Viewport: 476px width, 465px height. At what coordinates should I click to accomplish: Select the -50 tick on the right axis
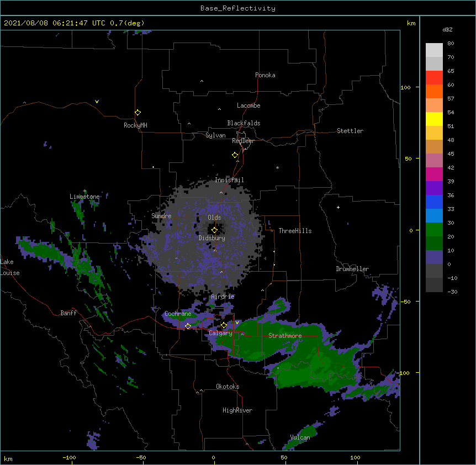(405, 302)
